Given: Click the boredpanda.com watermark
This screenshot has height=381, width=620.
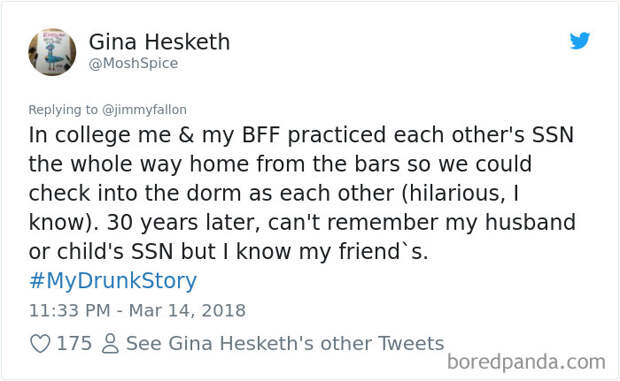Looking at the screenshot, I should click(526, 362).
